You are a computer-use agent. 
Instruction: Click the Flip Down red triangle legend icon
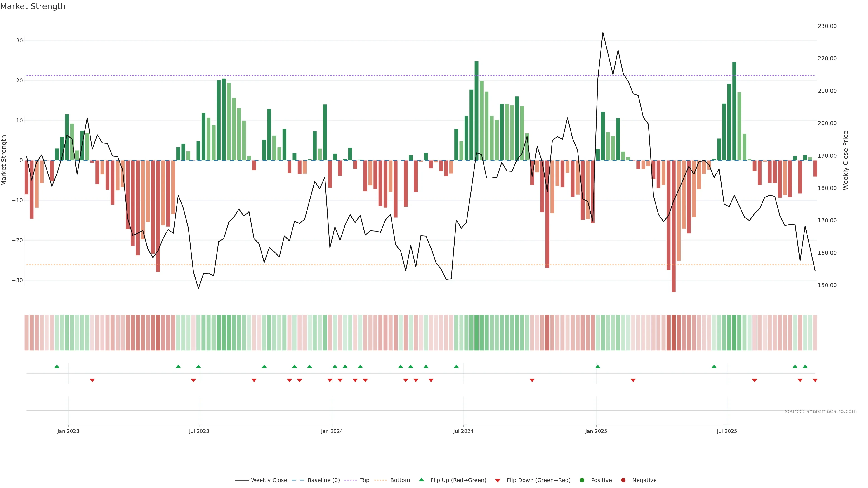click(x=498, y=481)
